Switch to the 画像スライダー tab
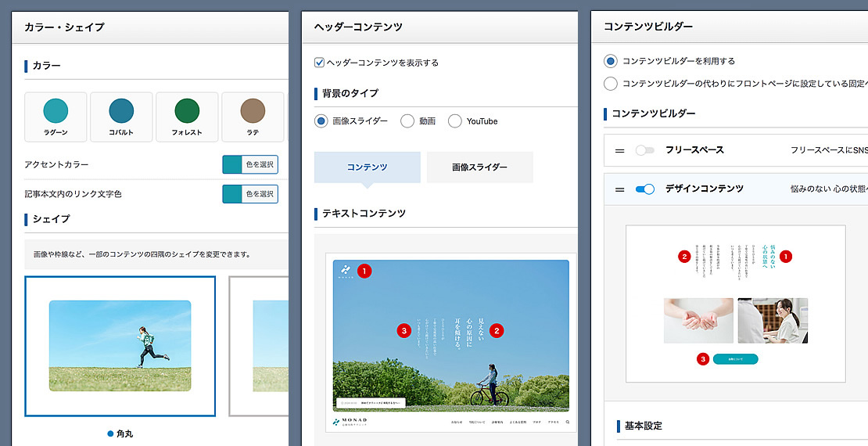This screenshot has width=868, height=446. click(479, 167)
